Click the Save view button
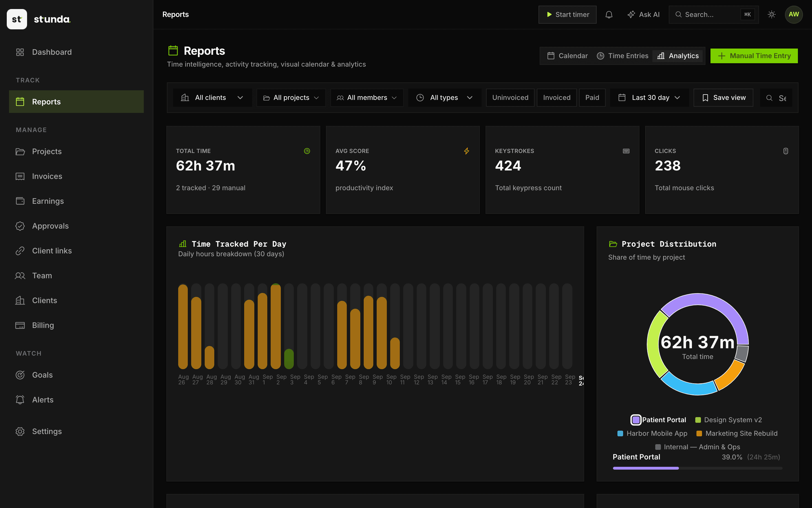 723,98
